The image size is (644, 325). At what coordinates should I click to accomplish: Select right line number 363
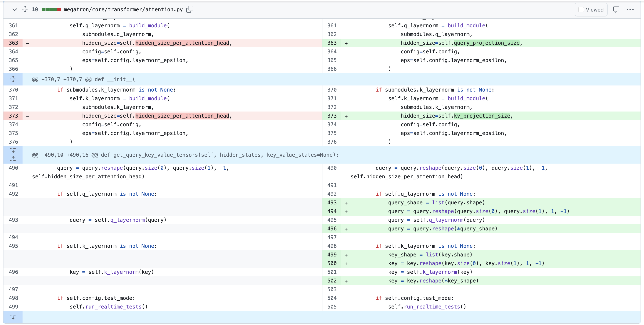coord(332,43)
